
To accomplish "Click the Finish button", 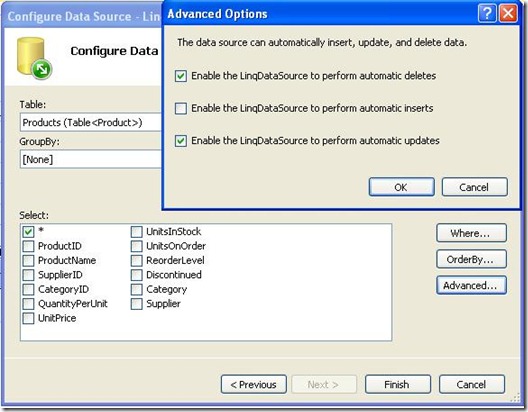I will tap(398, 384).
